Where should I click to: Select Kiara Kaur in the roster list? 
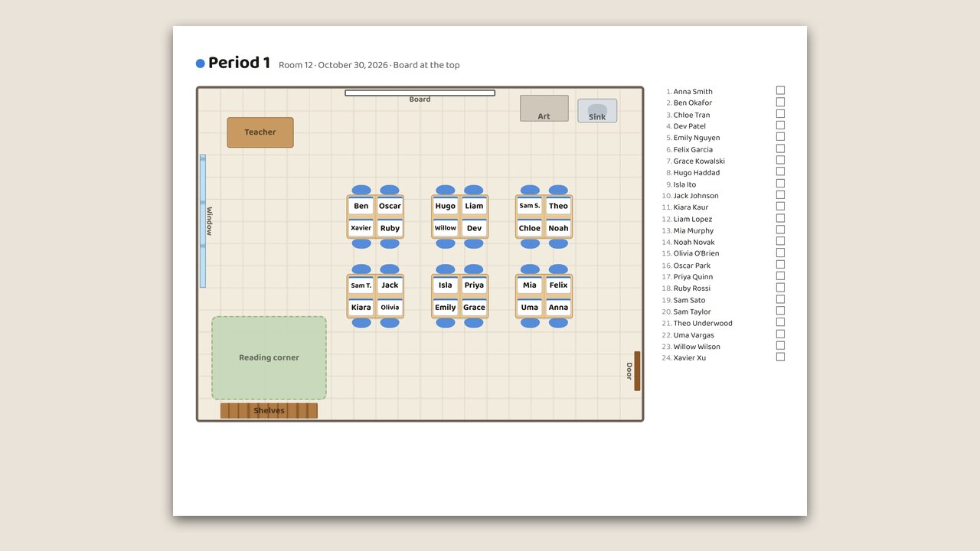pos(691,207)
